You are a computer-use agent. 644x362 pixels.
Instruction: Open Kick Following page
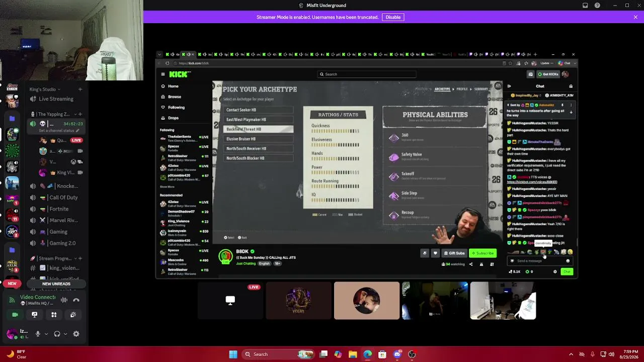click(176, 107)
